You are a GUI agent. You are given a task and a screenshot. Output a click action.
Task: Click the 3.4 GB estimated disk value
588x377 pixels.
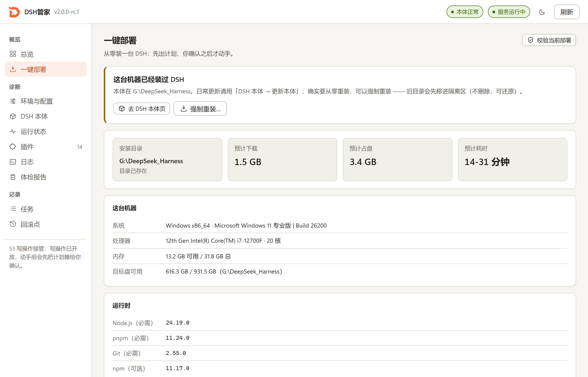click(x=363, y=162)
